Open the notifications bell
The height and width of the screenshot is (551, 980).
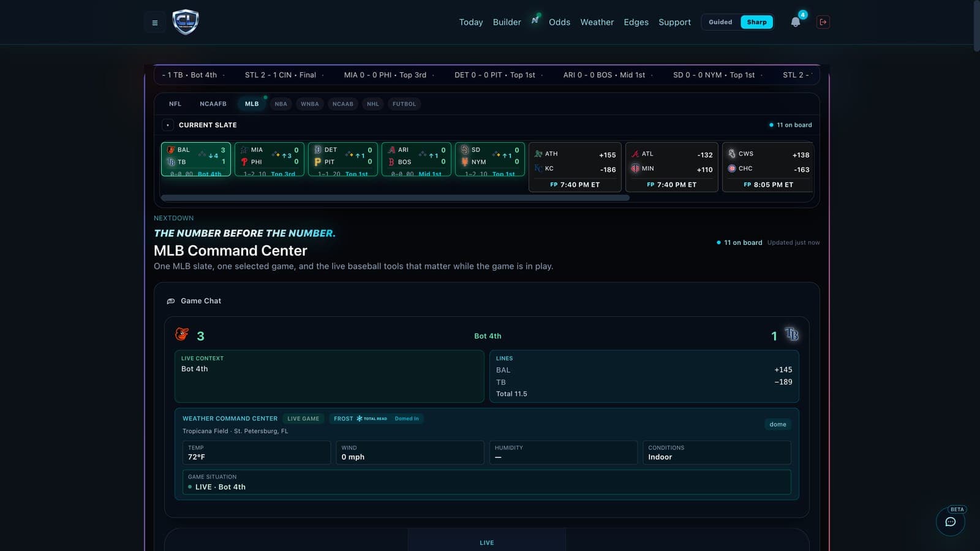click(x=795, y=22)
